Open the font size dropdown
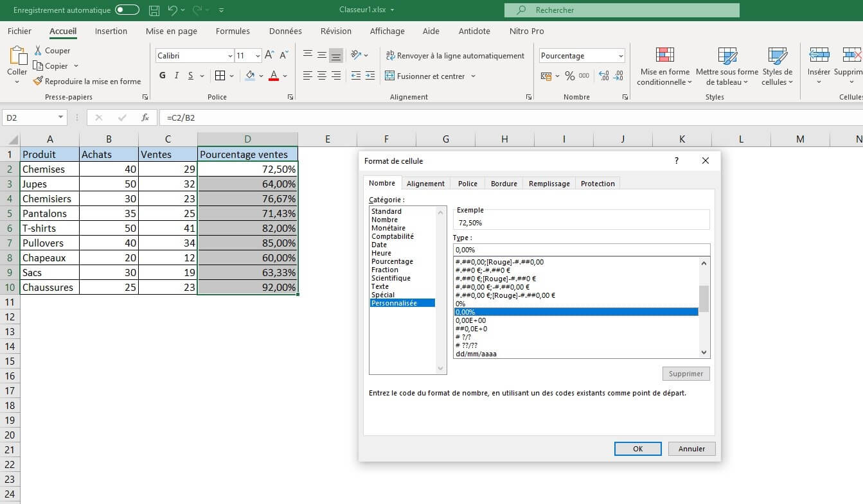The width and height of the screenshot is (863, 504). coord(257,55)
